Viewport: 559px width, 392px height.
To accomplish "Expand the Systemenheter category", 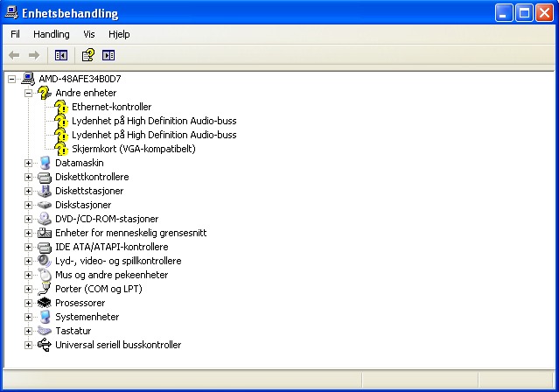I will pyautogui.click(x=28, y=317).
